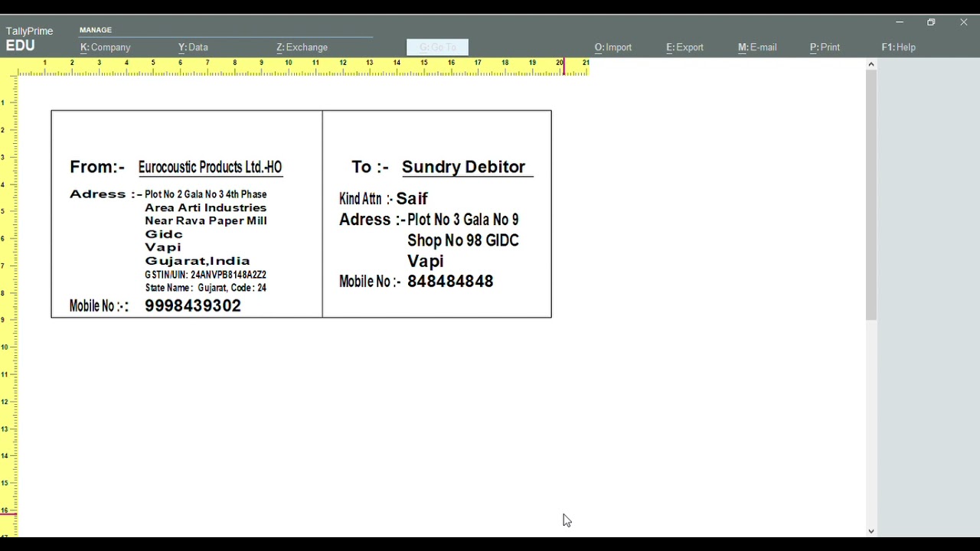This screenshot has width=980, height=551.
Task: Click Vapi in the To address
Action: pos(426,261)
